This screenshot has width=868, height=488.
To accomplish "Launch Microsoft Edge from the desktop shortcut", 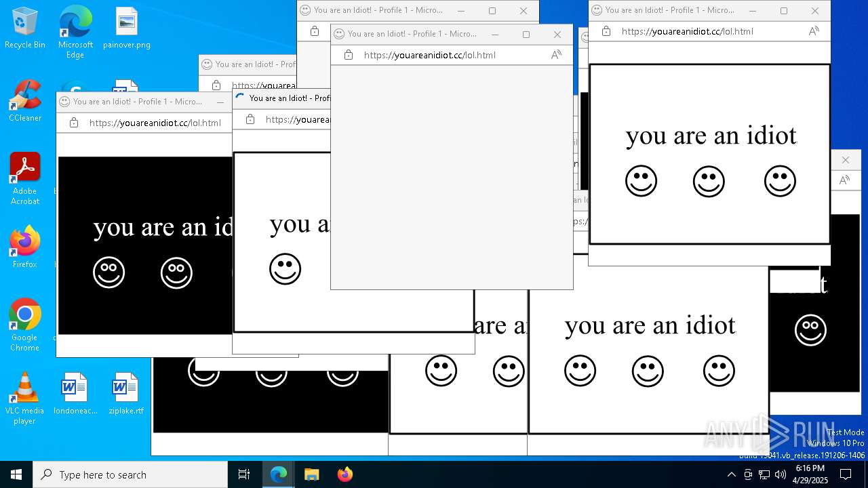I will click(x=75, y=32).
